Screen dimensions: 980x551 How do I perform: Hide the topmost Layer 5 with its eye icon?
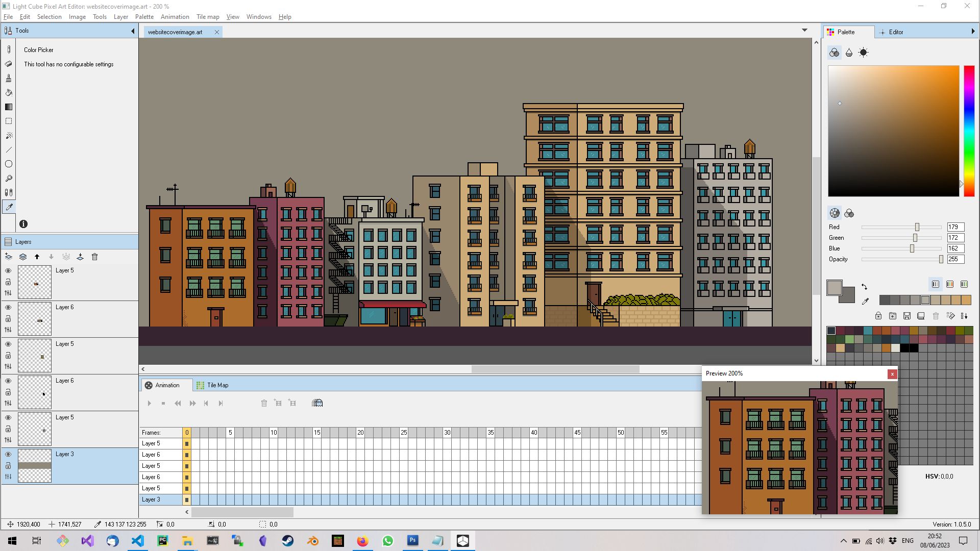[8, 270]
